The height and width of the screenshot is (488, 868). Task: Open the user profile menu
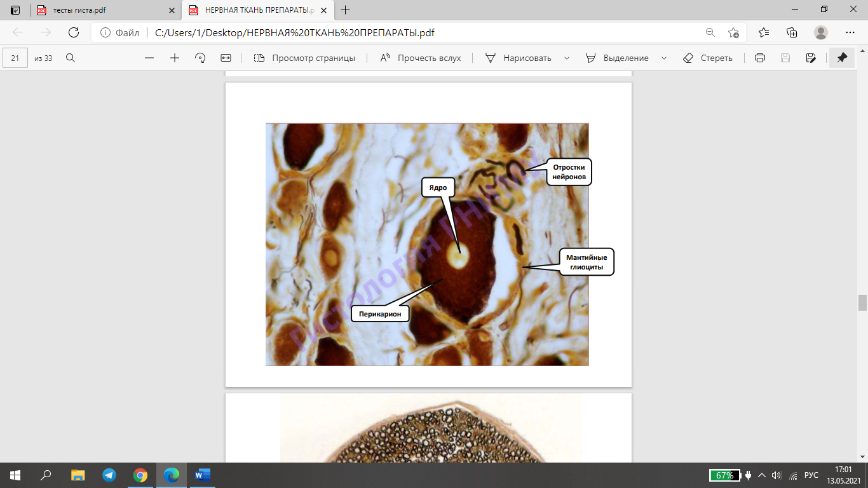[821, 33]
